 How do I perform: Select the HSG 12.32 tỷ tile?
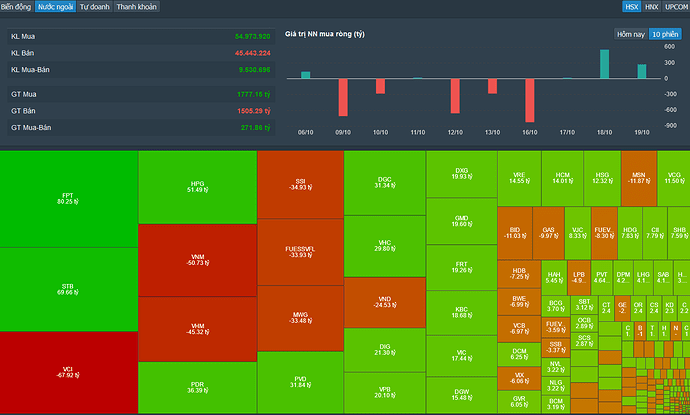point(602,178)
